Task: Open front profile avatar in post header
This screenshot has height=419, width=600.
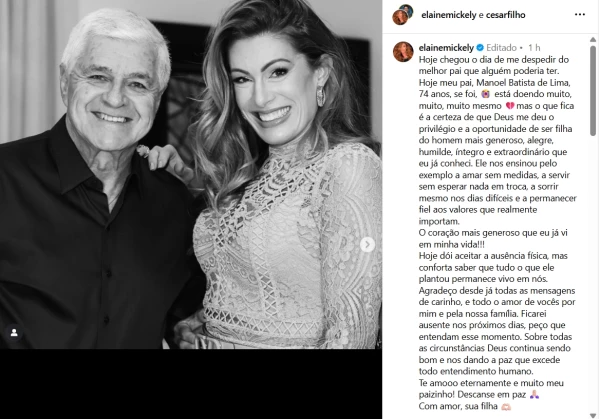Action: [400, 18]
